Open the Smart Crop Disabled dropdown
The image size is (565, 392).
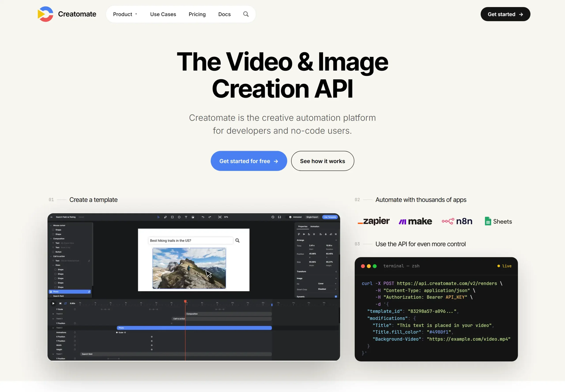[x=327, y=289]
